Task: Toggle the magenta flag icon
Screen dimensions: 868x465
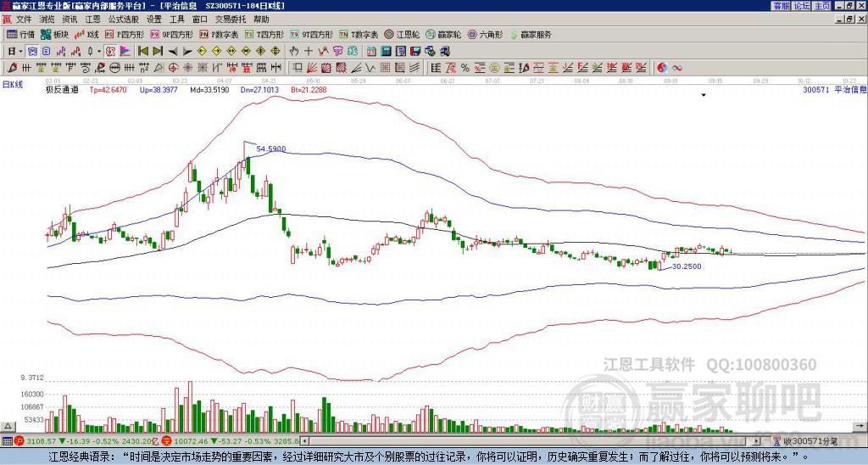Action: pyautogui.click(x=125, y=52)
